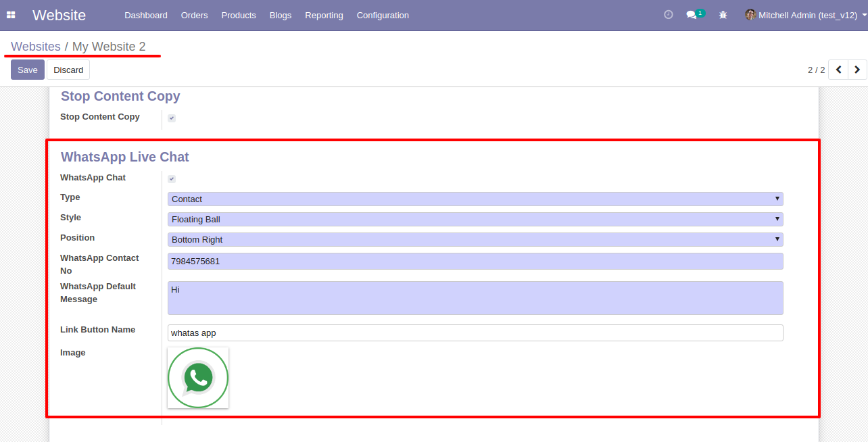Click the Link Button Name label
The image size is (868, 442).
[x=98, y=330]
